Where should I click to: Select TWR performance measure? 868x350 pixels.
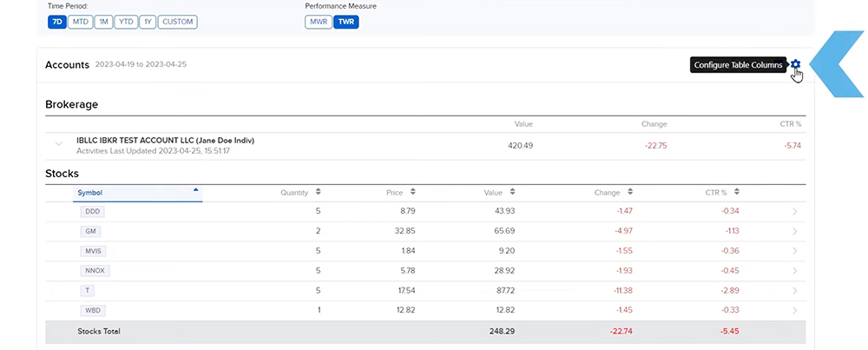point(346,22)
